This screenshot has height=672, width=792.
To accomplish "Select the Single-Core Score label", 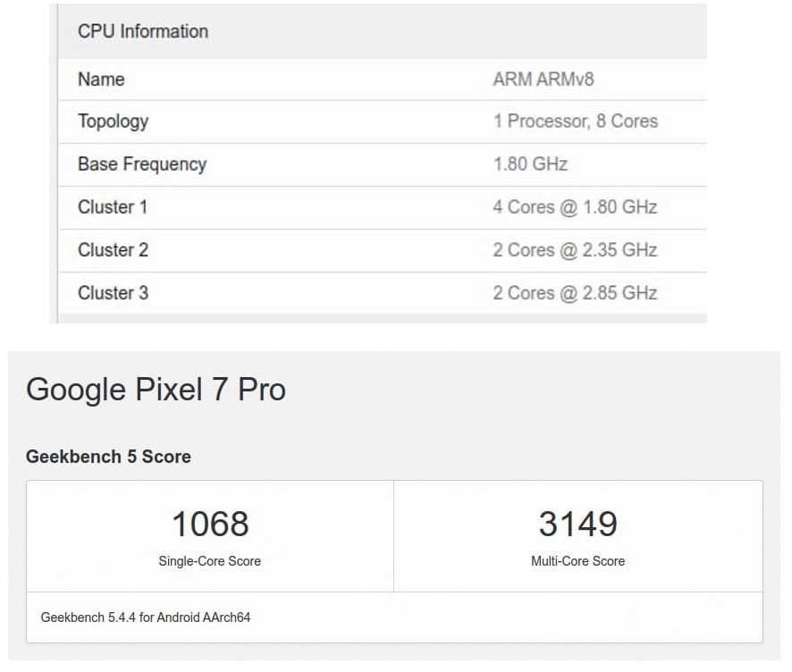I will [210, 561].
